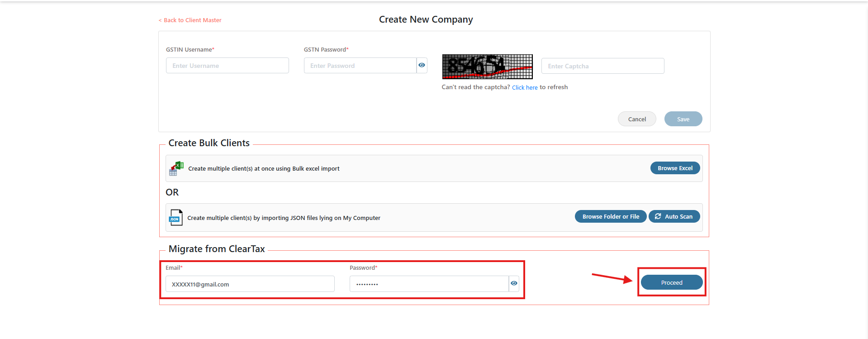Click the Create New Company heading
This screenshot has width=868, height=339.
click(426, 19)
